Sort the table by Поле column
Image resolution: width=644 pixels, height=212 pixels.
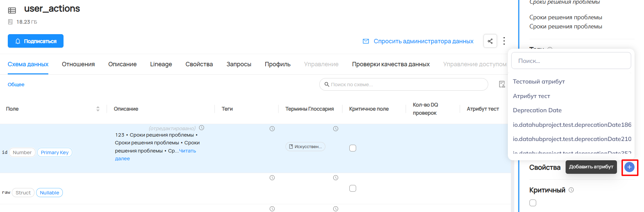tap(98, 109)
